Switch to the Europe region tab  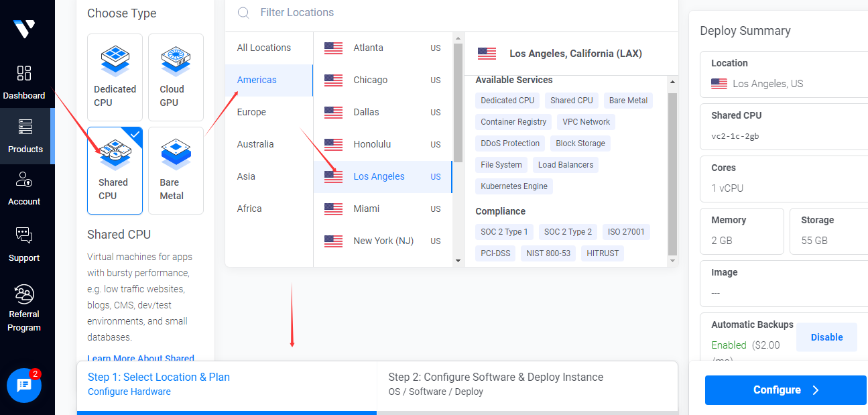click(251, 112)
